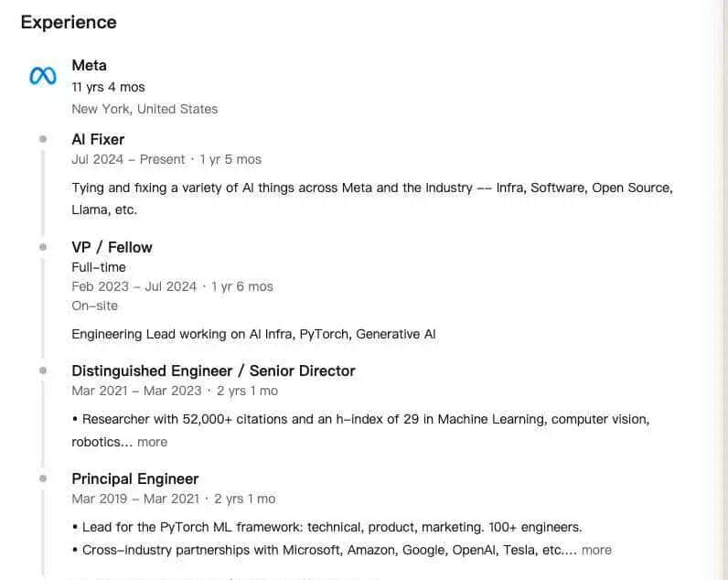This screenshot has width=728, height=580.
Task: Click the timeline dot beside Principal Engineer
Action: [43, 478]
